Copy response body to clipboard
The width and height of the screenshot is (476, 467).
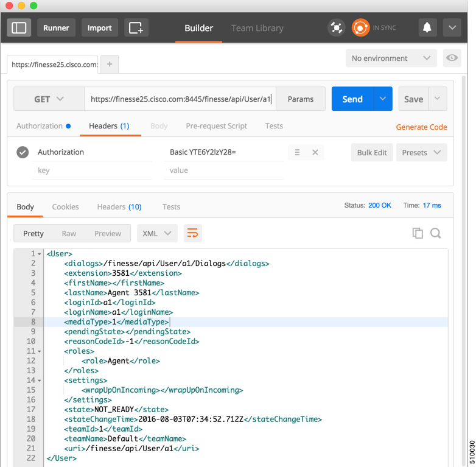coord(418,233)
